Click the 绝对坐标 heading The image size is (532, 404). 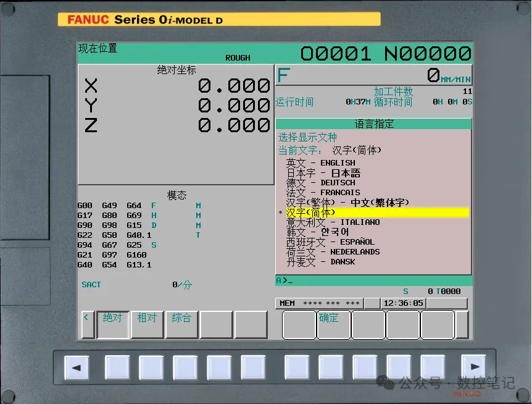(x=177, y=70)
